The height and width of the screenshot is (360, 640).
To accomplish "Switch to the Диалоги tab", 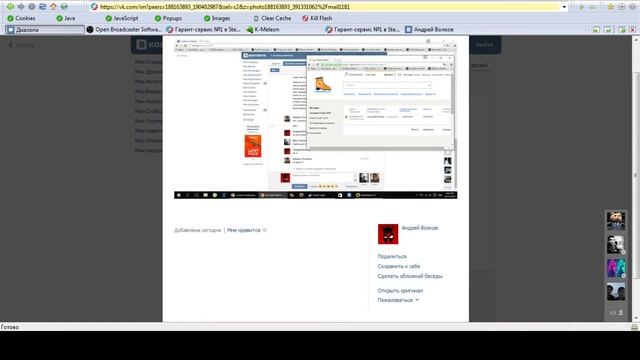I will [44, 30].
